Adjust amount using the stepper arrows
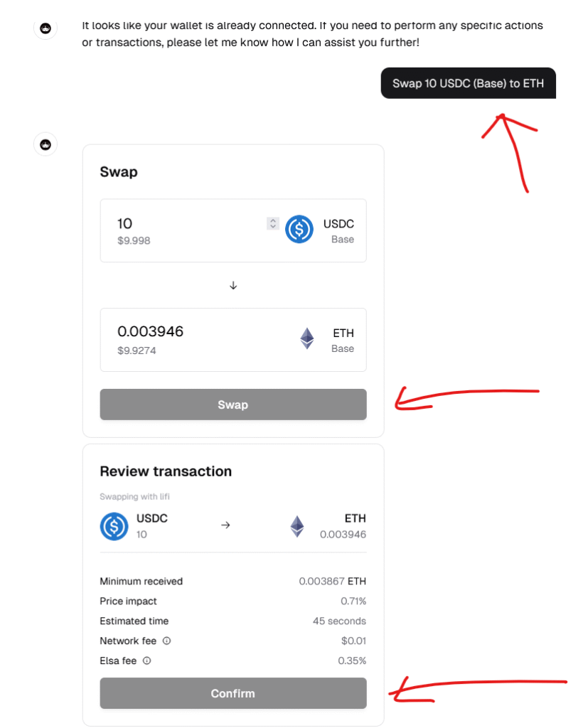This screenshot has width=588, height=728. (272, 223)
